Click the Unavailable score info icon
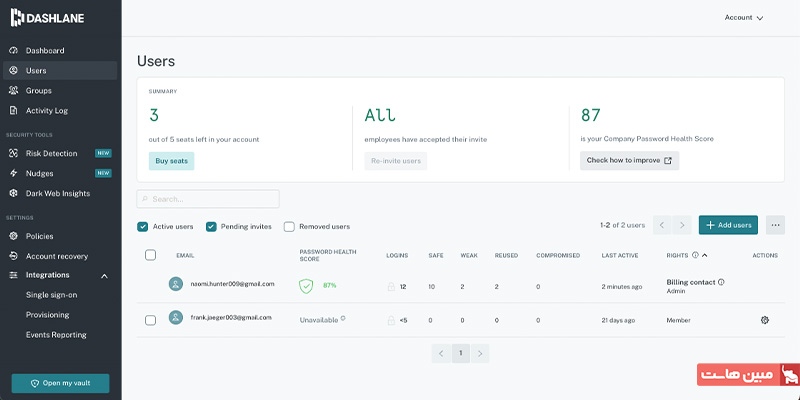 pyautogui.click(x=343, y=318)
